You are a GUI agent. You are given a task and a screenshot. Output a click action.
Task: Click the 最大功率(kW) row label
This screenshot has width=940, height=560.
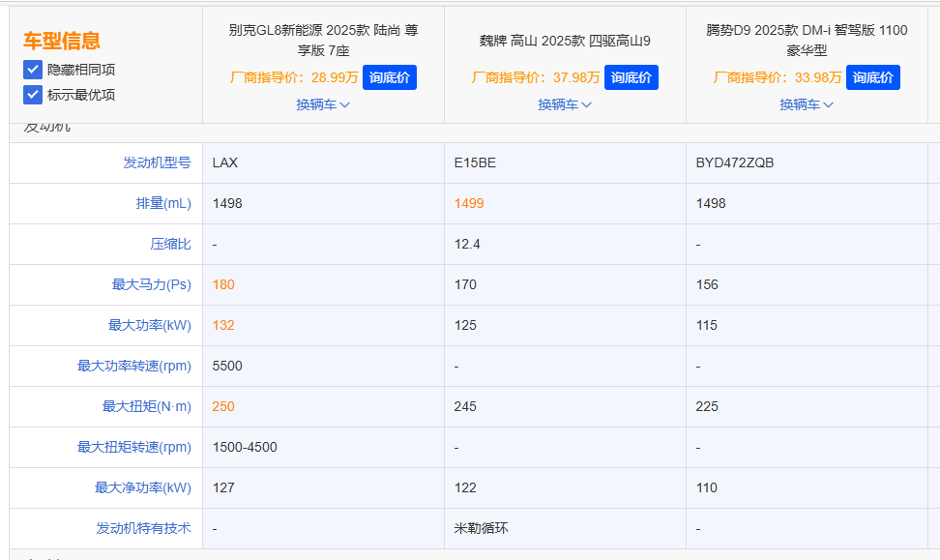[x=150, y=326]
